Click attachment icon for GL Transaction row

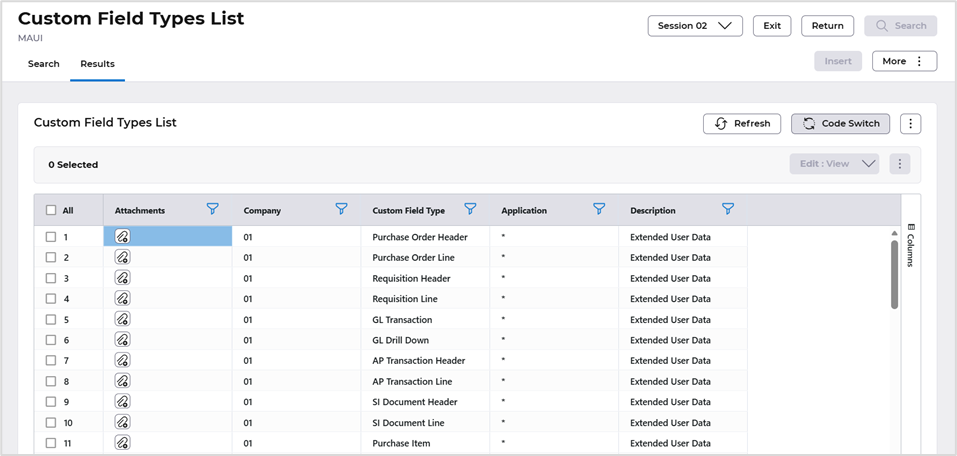(122, 319)
